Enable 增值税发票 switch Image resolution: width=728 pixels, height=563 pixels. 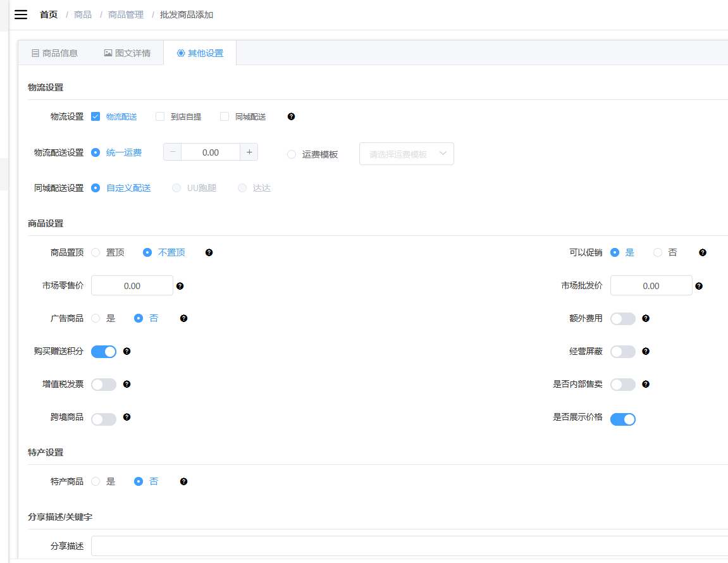(x=104, y=385)
